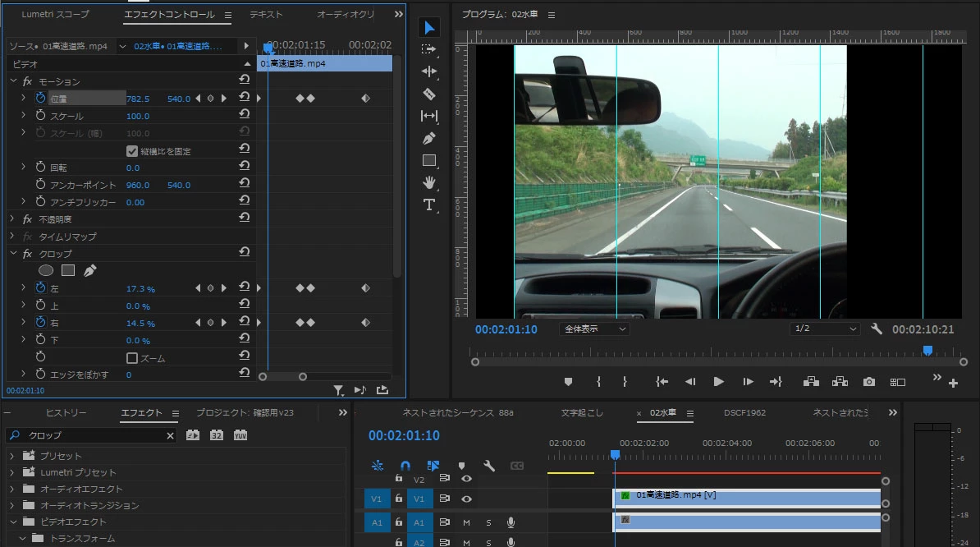Select the Slip tool
980x547 pixels.
428,116
